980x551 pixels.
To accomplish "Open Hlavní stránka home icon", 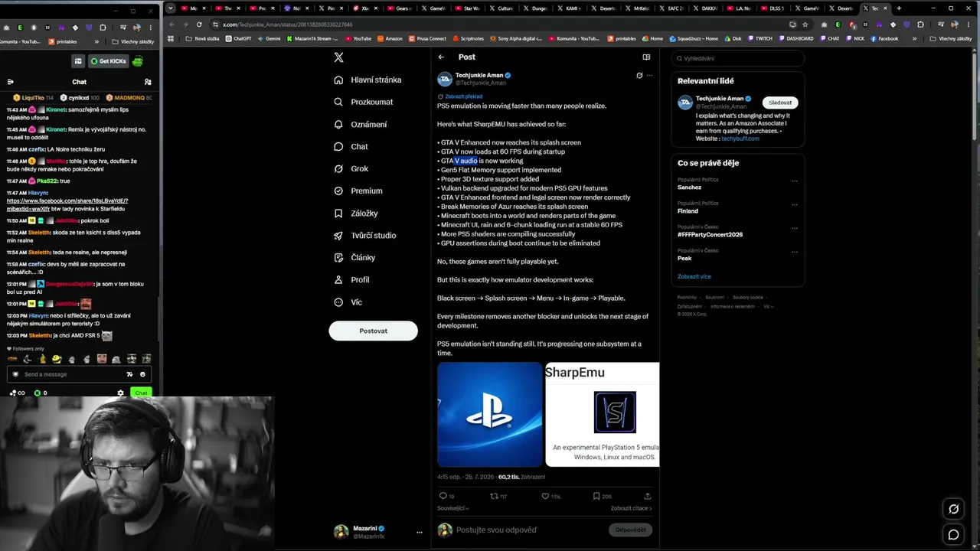I will pos(338,80).
